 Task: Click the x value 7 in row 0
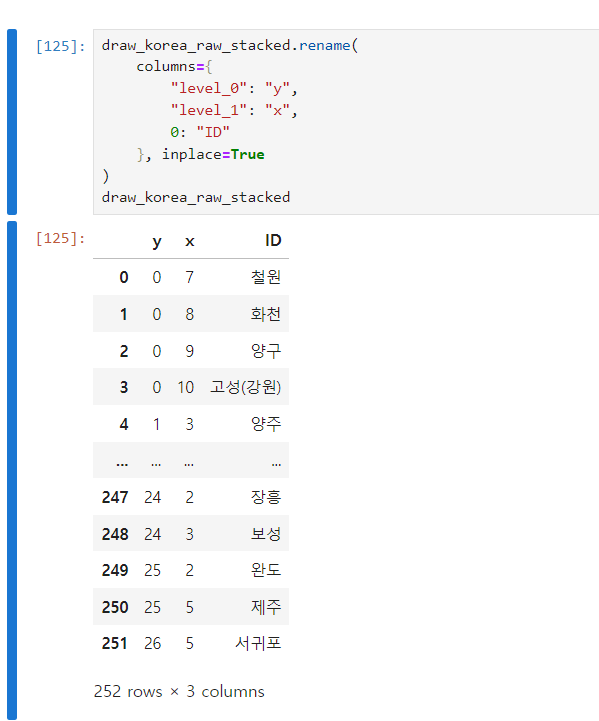(189, 277)
